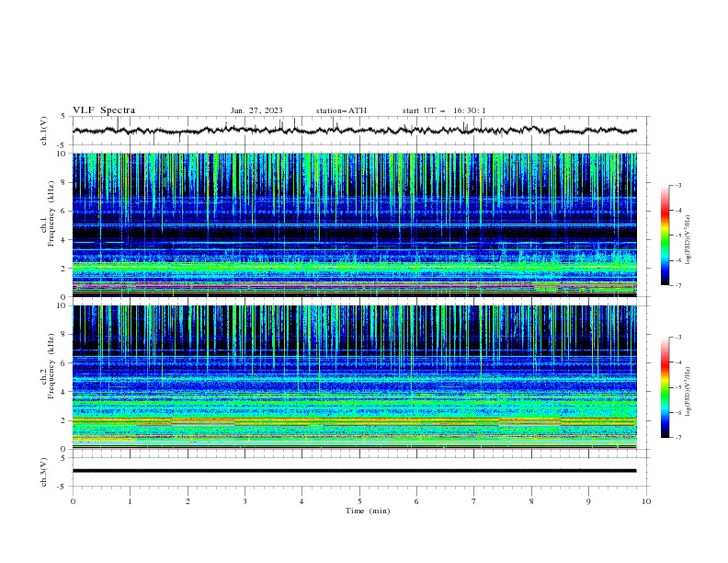Click the '10' tick on the time axis
This screenshot has height=563, width=728.
646,501
